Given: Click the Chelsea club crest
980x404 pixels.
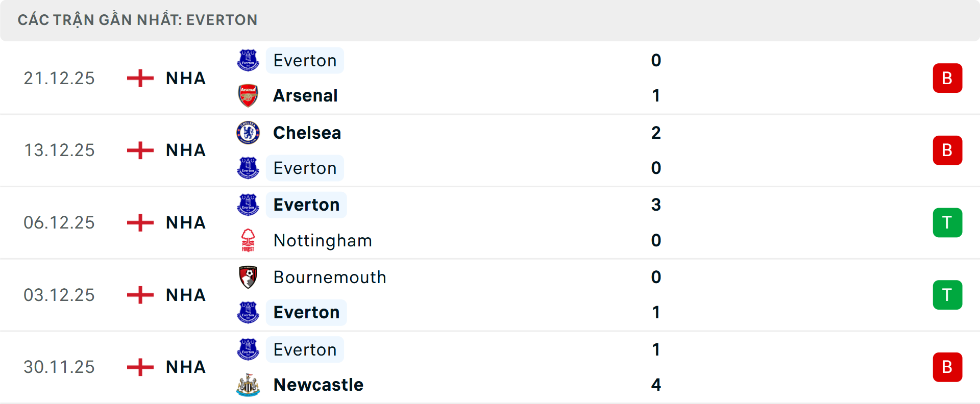Looking at the screenshot, I should coord(248,132).
